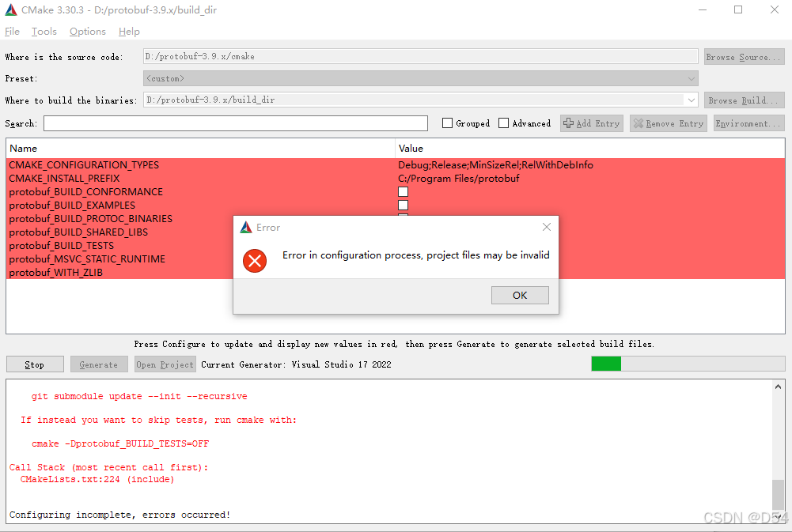Screen dimensions: 792x532
Task: Click the Name column header
Action: pos(200,149)
